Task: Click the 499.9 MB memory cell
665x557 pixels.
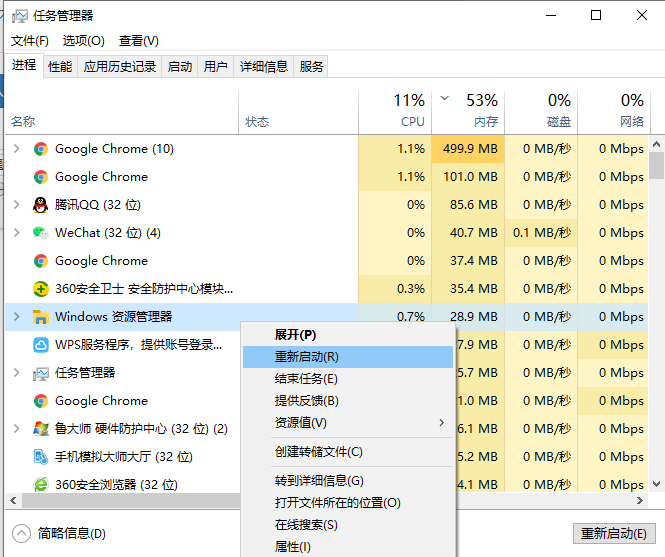Action: (468, 149)
